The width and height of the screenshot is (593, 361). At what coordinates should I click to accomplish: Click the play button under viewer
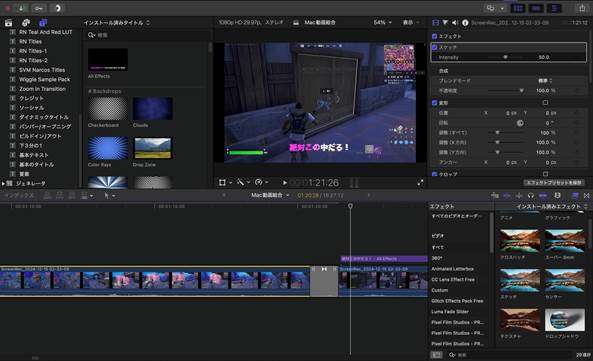[284, 183]
